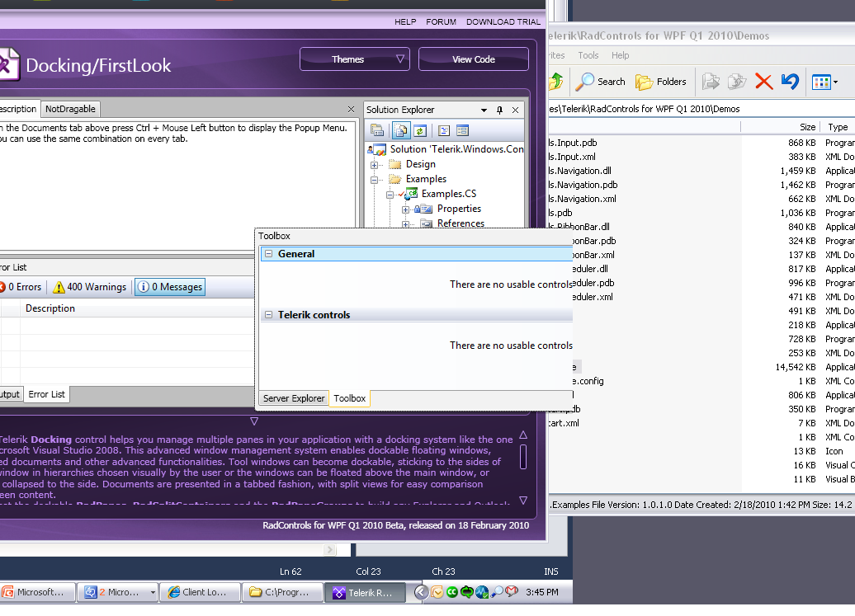Open the FORUM link
855x616 pixels.
point(442,21)
